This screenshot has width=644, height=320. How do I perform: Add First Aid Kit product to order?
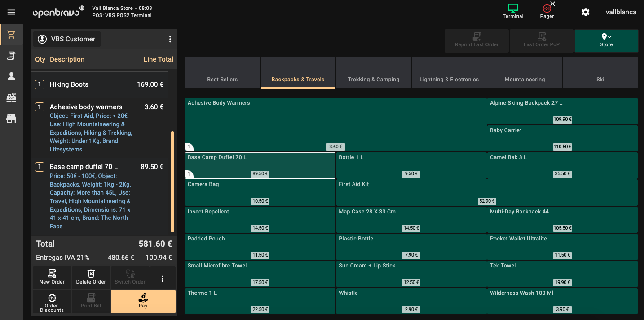point(486,192)
